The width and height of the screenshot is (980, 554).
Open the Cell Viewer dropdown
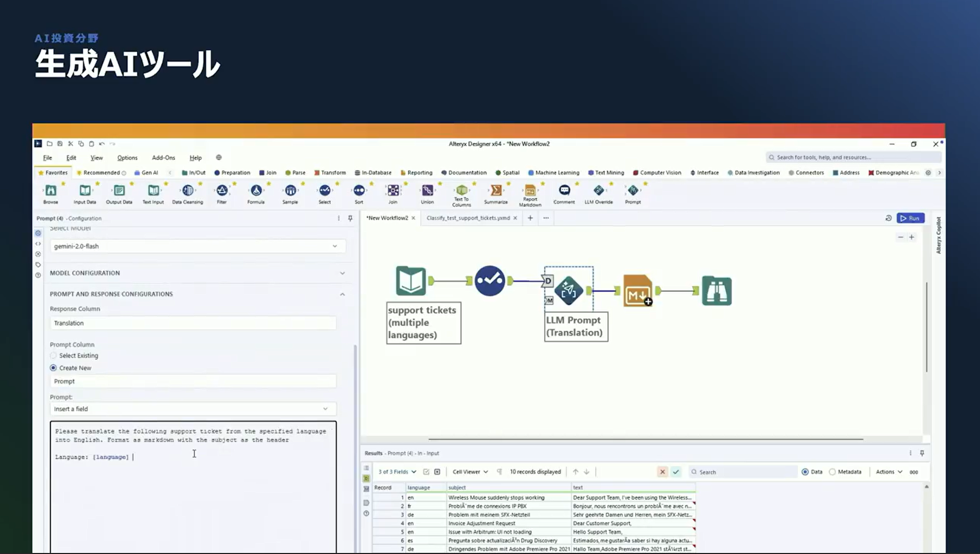click(470, 472)
